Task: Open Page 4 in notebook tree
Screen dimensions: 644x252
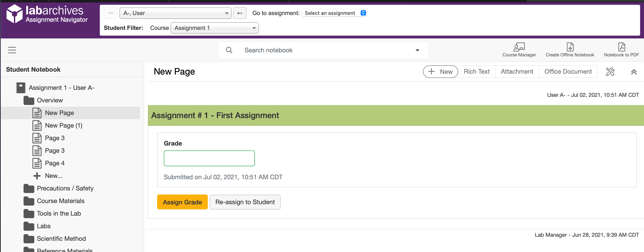Action: 54,163
